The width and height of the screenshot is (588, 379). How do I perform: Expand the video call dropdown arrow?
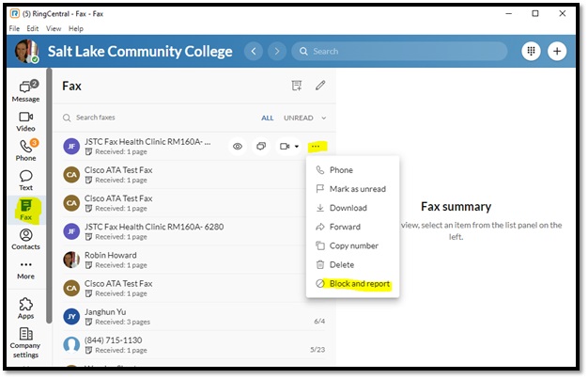pyautogui.click(x=297, y=147)
